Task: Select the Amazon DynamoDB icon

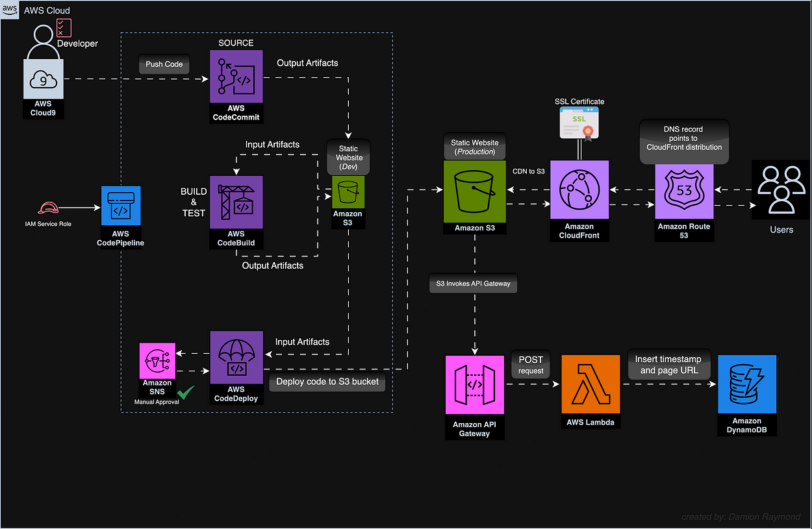Action: [746, 384]
